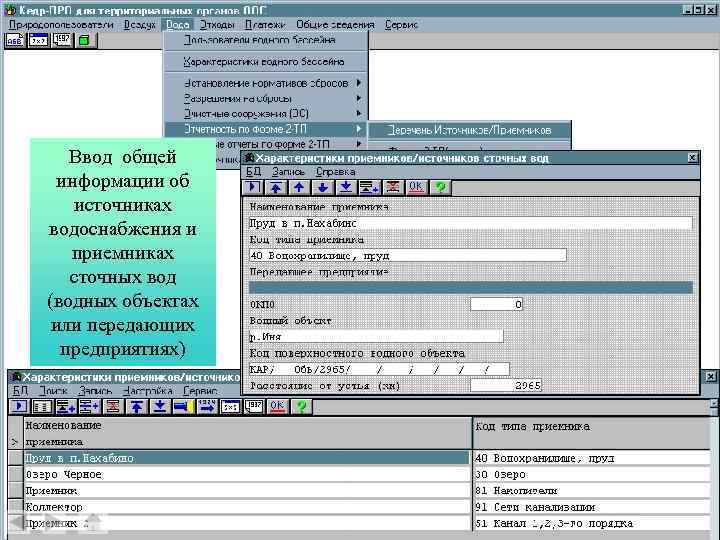Go to next record with down arrow in dialog
The width and height of the screenshot is (720, 540).
coord(323,187)
